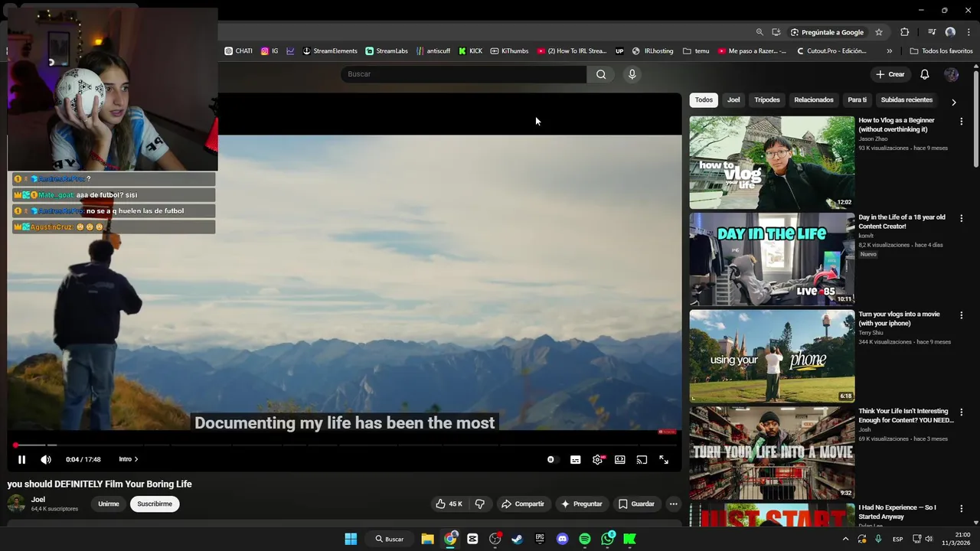The width and height of the screenshot is (980, 551).
Task: Open options for 'I Had No Experience' video
Action: click(962, 509)
